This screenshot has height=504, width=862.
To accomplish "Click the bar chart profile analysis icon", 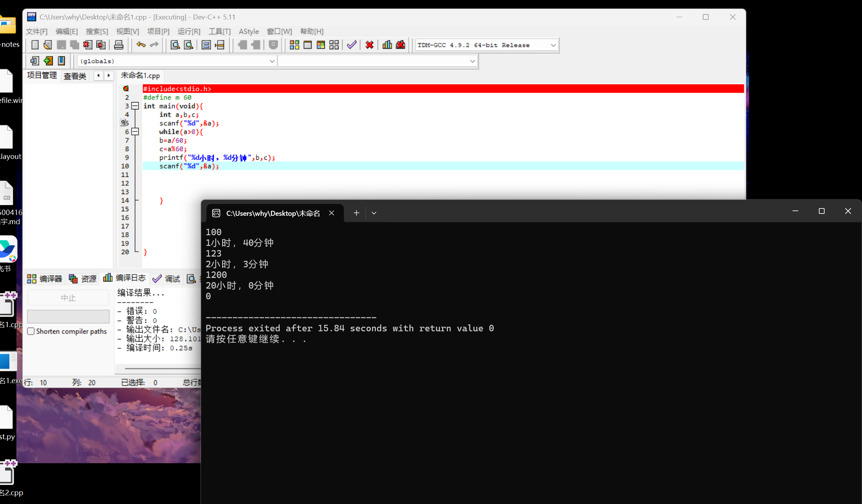I will (387, 45).
